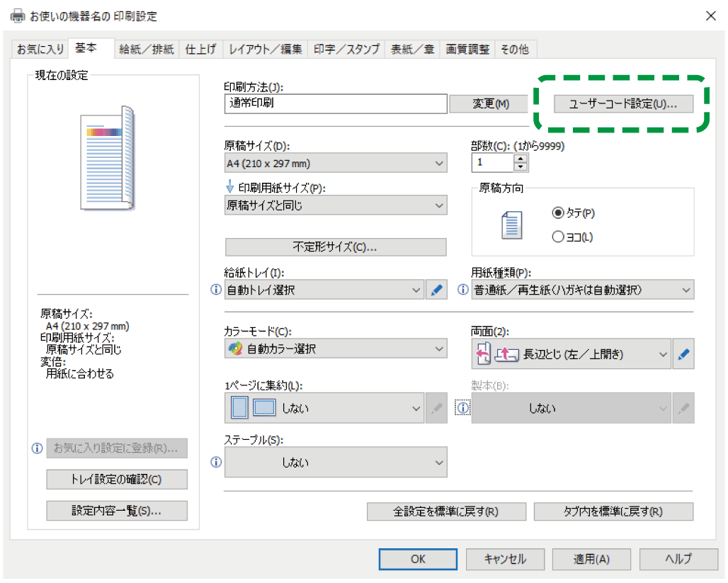Click the info icon beside ステープル dropdown
The width and height of the screenshot is (728, 583).
216,462
